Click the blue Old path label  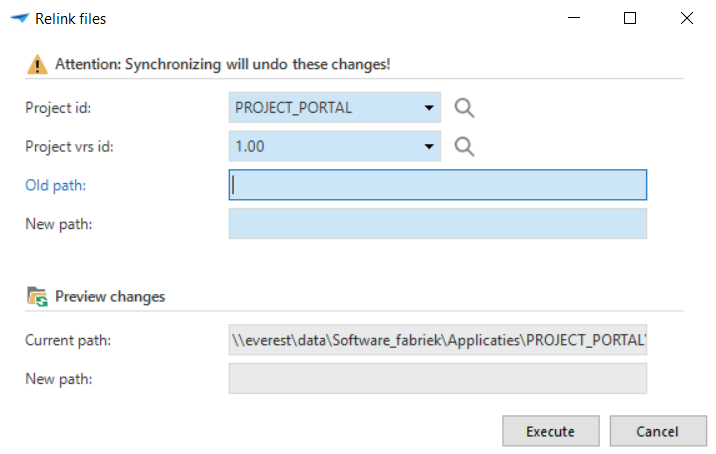click(55, 185)
